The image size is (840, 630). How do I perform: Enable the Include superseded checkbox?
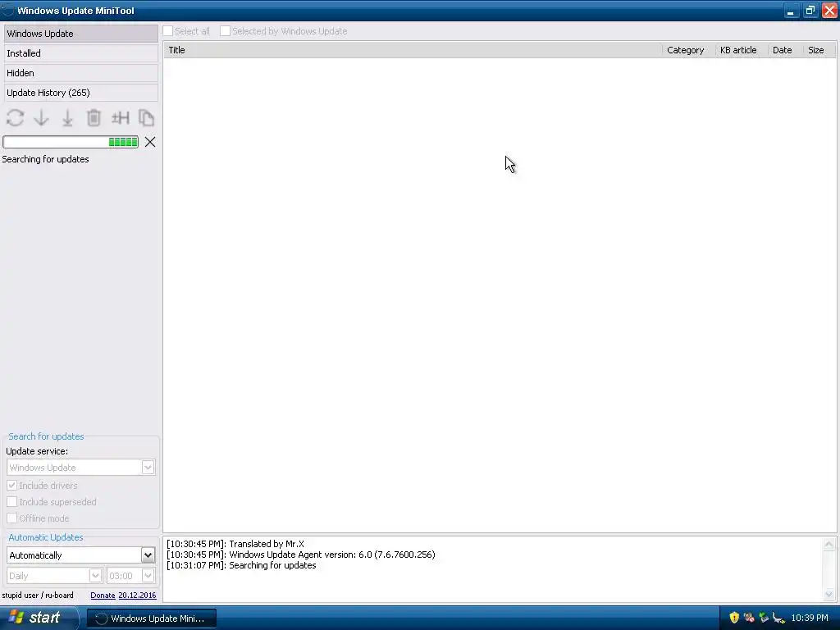coord(11,502)
